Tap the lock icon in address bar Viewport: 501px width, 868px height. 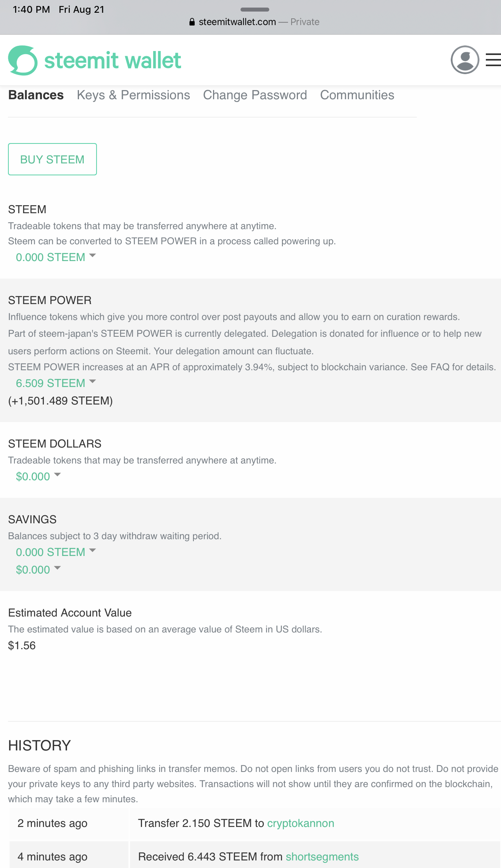pos(192,22)
